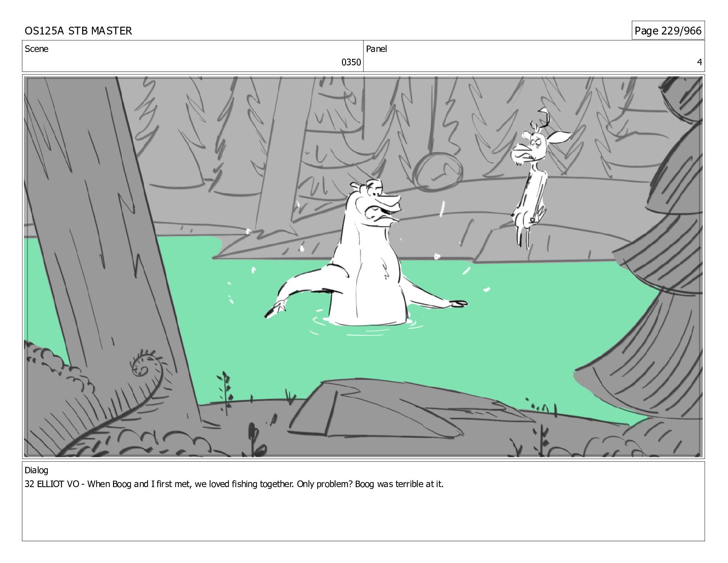Click the Elliot VO dialog line text

pyautogui.click(x=234, y=484)
